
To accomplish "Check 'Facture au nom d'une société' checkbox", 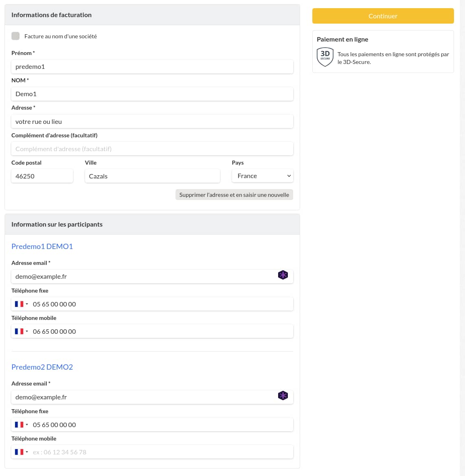I will (15, 36).
